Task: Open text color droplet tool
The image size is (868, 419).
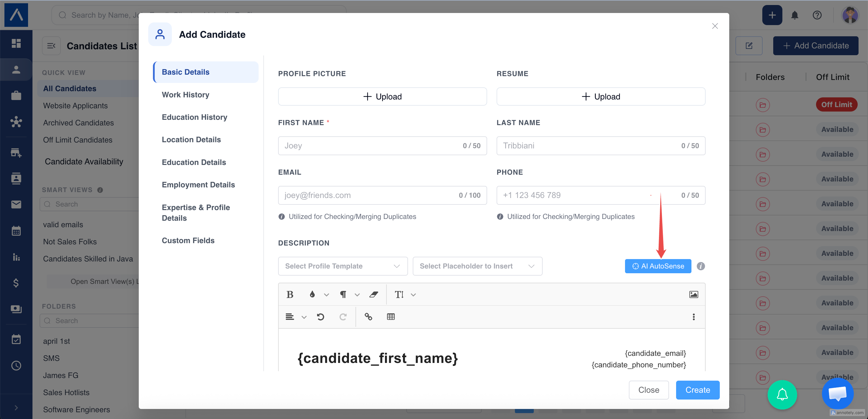Action: (x=312, y=295)
